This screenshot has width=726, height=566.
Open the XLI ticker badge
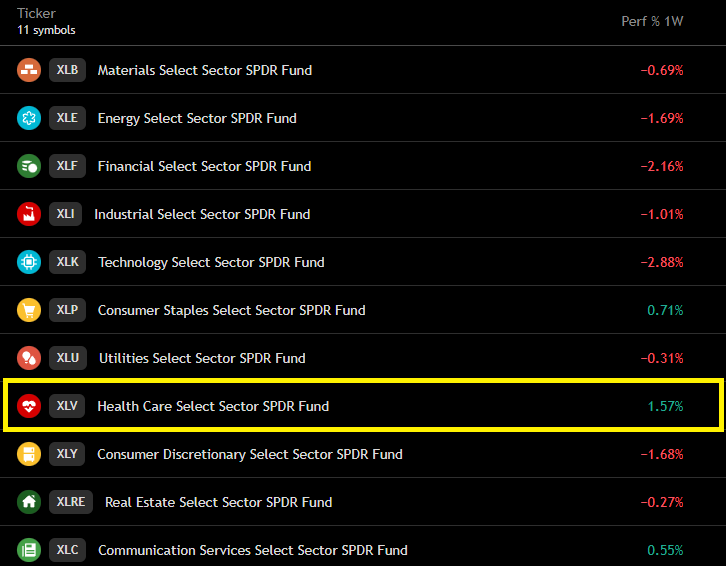65,214
